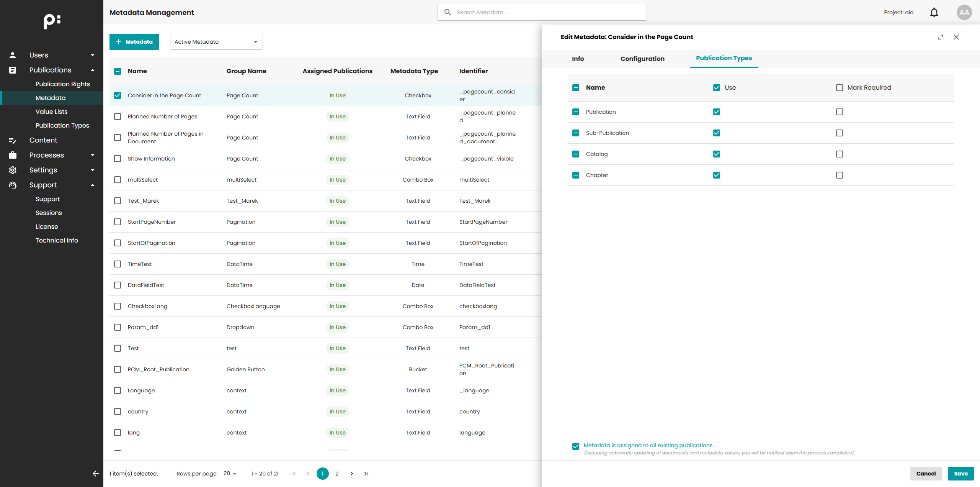Click the notifications bell icon

[934, 12]
